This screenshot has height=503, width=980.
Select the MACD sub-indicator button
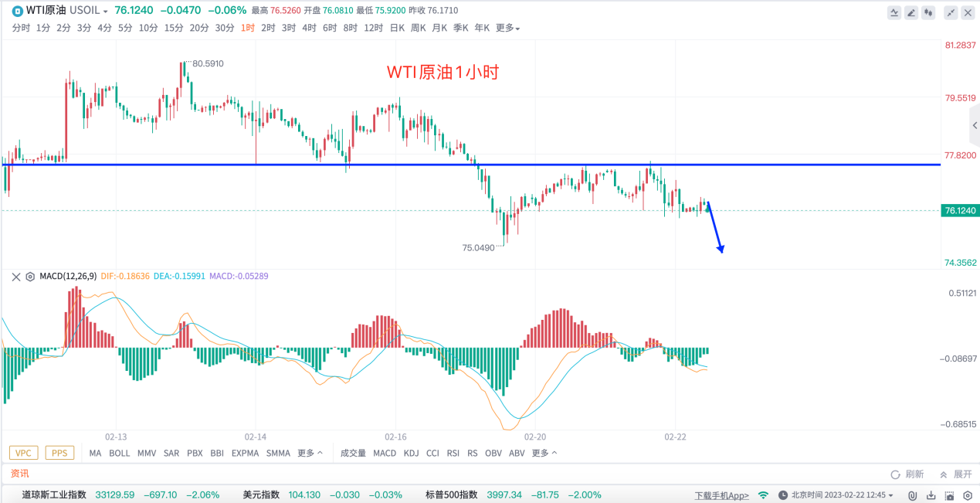[385, 453]
